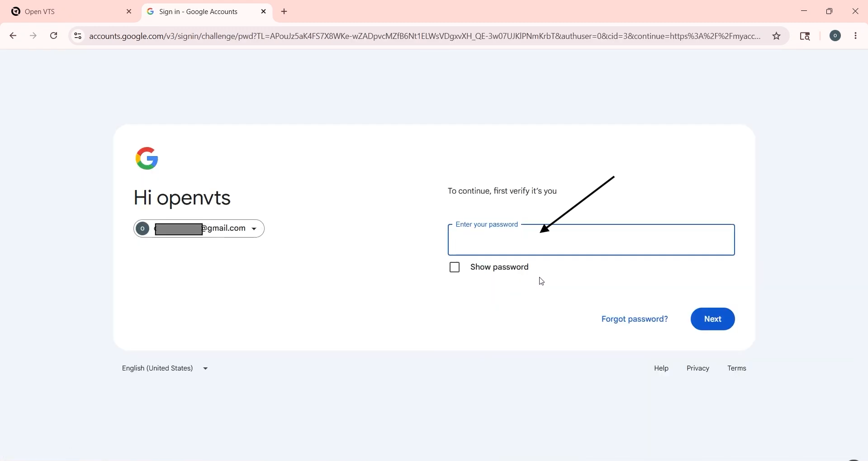Open the Privacy link

coord(698,369)
